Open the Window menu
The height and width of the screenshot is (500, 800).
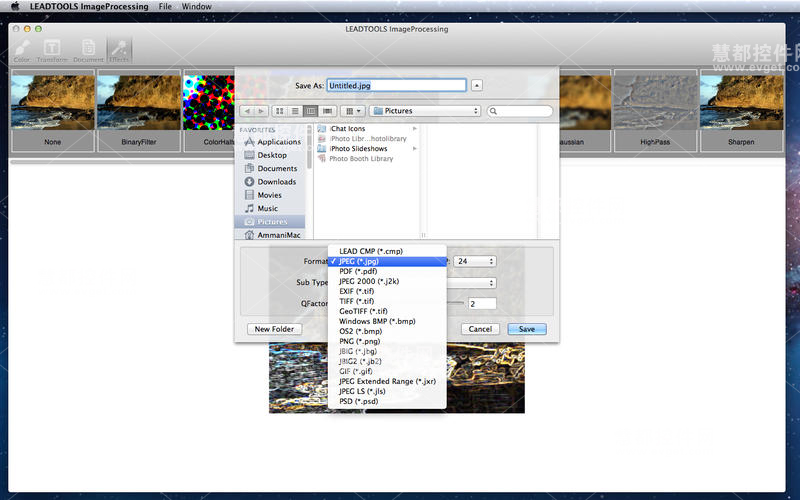(196, 6)
